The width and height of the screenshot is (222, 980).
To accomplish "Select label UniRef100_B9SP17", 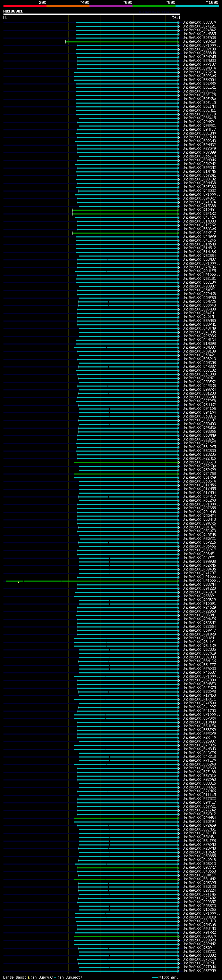I will [199, 550].
